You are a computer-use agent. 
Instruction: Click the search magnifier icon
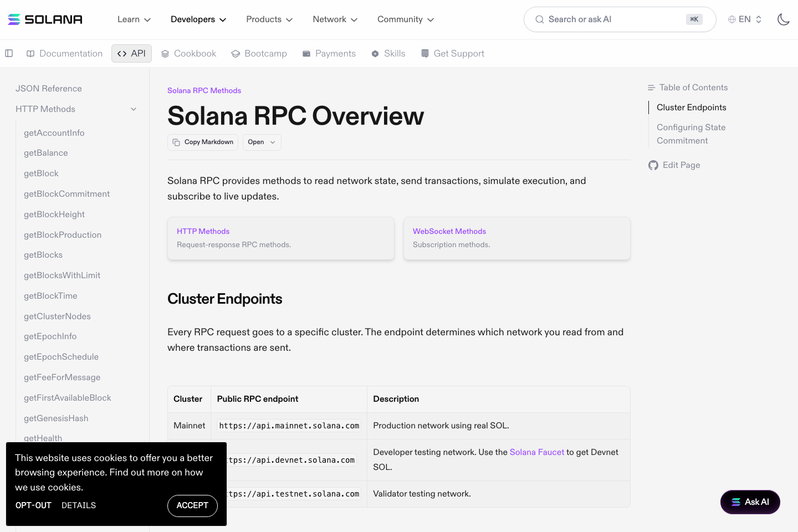539,19
